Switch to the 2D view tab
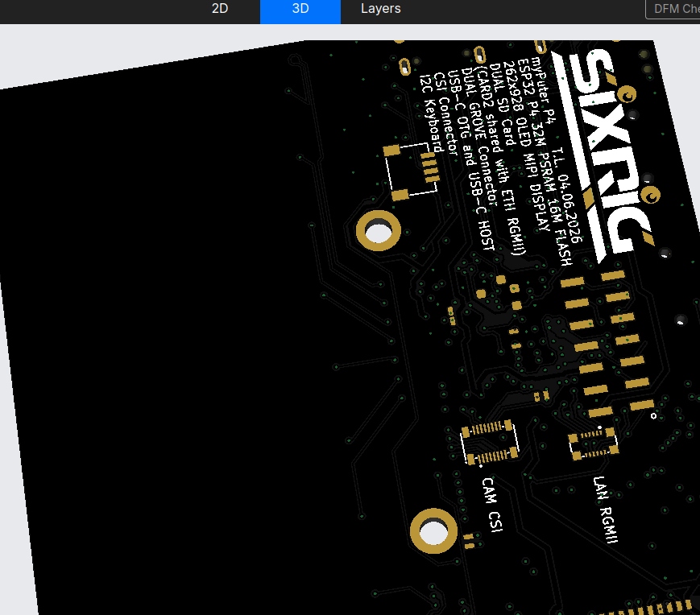This screenshot has width=700, height=615. pyautogui.click(x=220, y=9)
